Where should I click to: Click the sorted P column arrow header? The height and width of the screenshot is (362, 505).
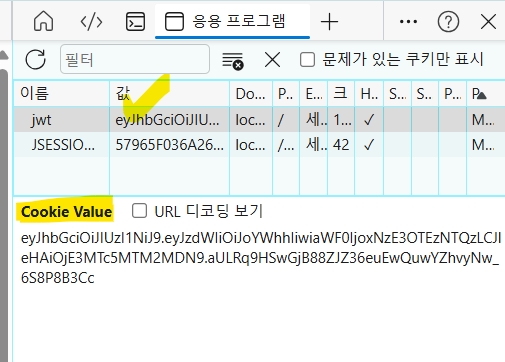(x=486, y=93)
